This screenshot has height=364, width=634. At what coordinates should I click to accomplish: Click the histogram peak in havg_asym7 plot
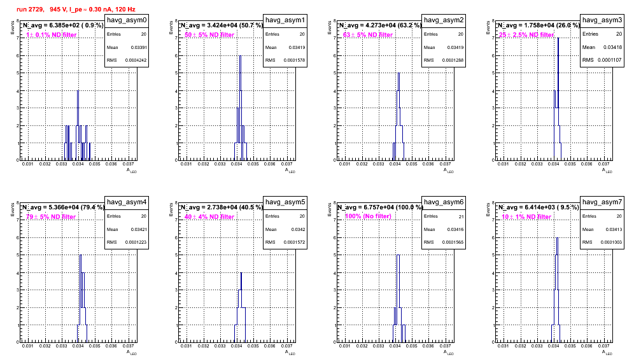[x=557, y=238]
